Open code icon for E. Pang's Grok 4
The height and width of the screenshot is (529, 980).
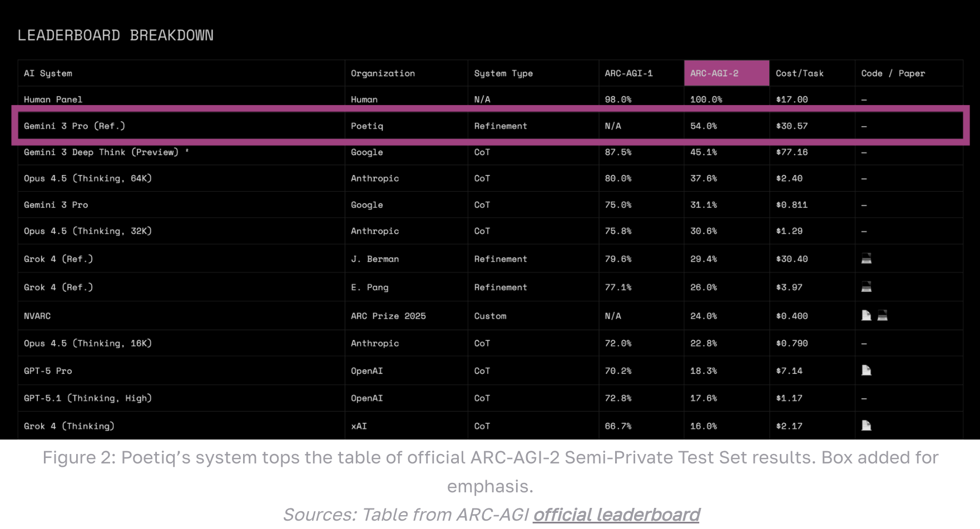[866, 287]
